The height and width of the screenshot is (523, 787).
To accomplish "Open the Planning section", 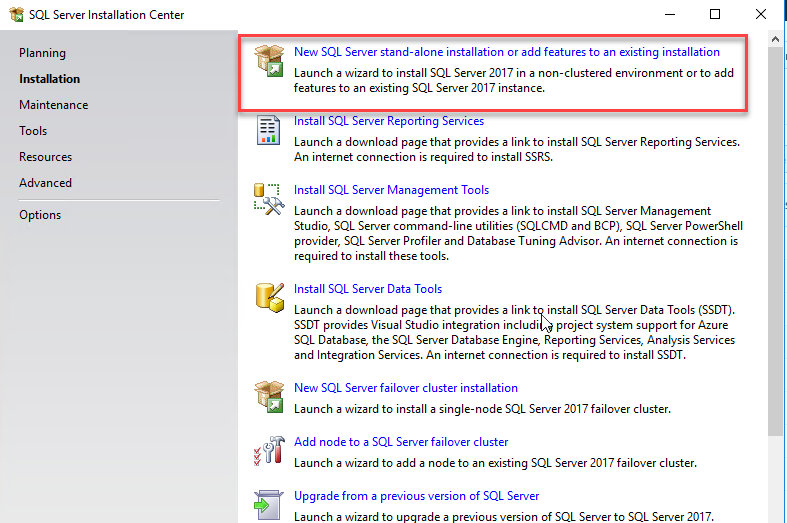I will point(42,53).
